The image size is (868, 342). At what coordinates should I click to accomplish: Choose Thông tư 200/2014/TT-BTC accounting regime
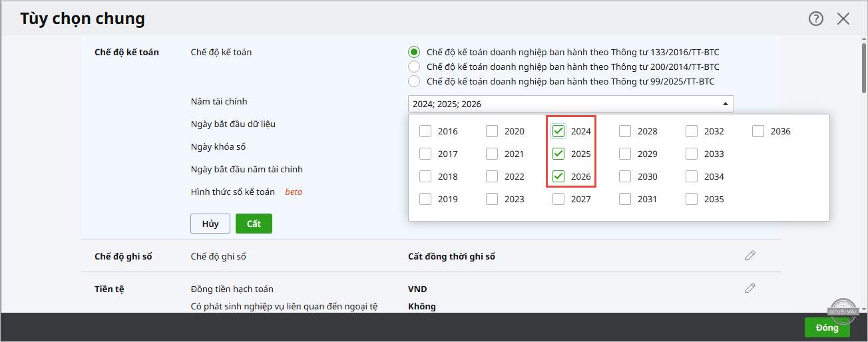[x=414, y=67]
